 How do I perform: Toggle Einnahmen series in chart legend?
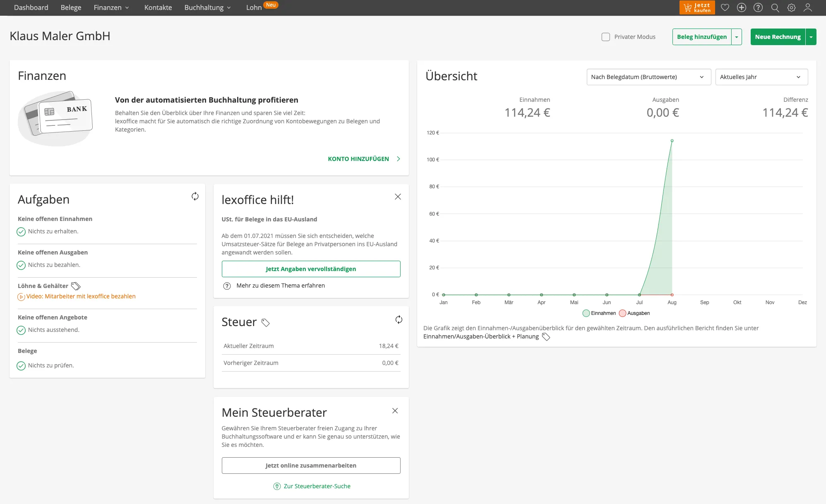tap(599, 313)
